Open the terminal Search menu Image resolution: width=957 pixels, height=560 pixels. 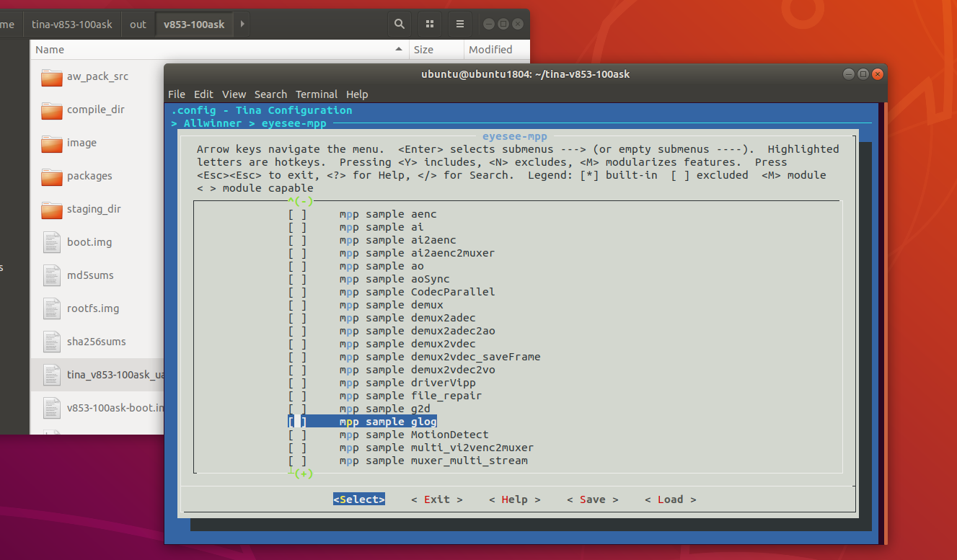click(271, 94)
